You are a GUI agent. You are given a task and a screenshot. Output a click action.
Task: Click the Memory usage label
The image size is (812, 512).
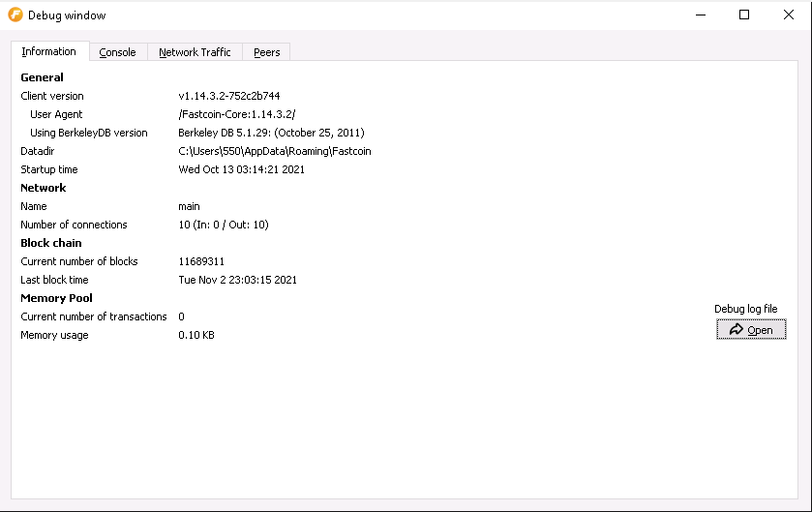coord(54,335)
